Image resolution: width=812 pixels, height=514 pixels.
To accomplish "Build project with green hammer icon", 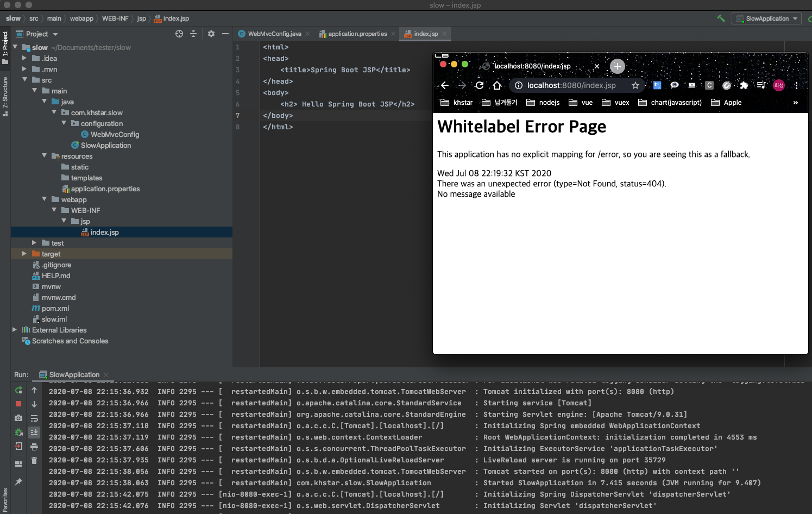I will point(721,18).
